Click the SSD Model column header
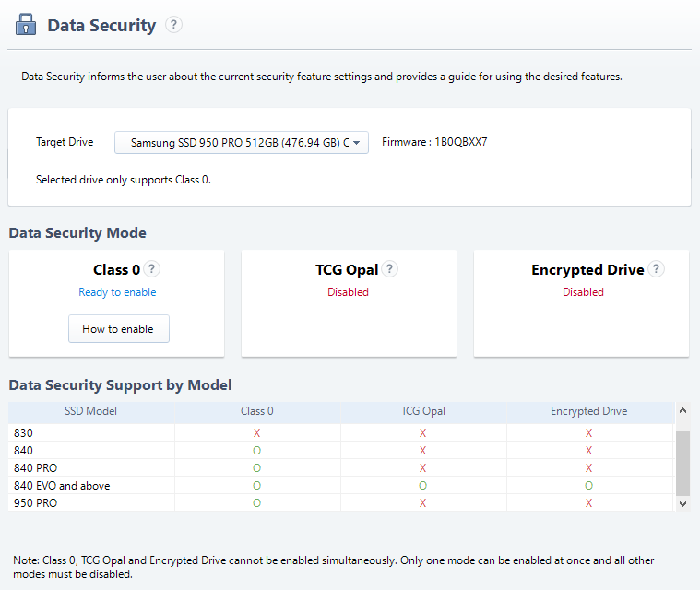Screen dimensions: 700x590 click(91, 411)
